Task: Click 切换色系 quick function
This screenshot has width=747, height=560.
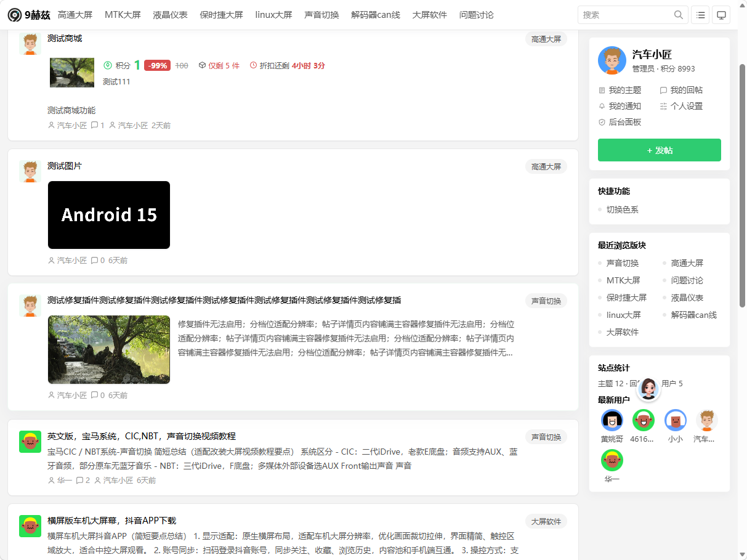Action: coord(623,209)
